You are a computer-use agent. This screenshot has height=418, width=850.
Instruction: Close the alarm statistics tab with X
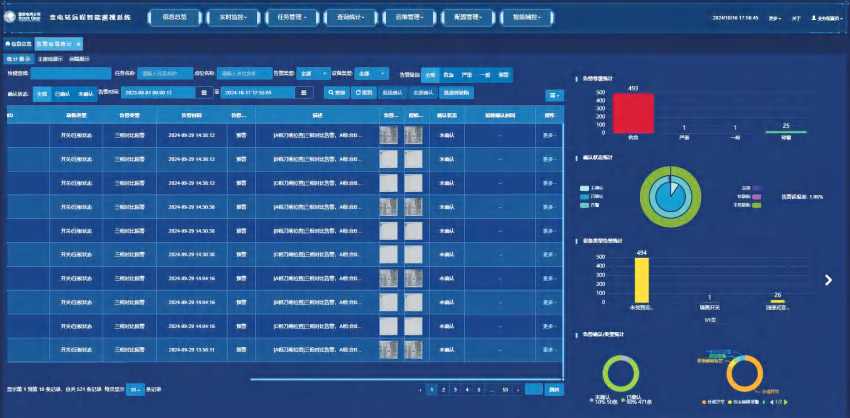point(79,44)
